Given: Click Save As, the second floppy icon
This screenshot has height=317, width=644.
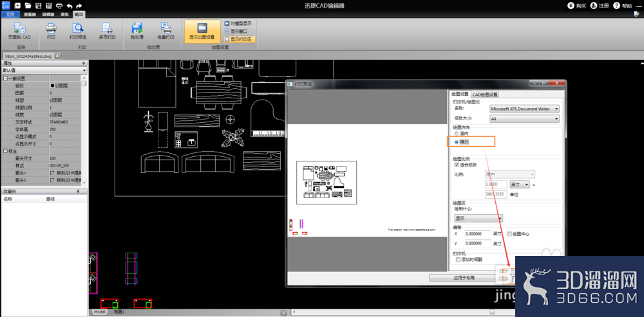Looking at the screenshot, I should (48, 6).
